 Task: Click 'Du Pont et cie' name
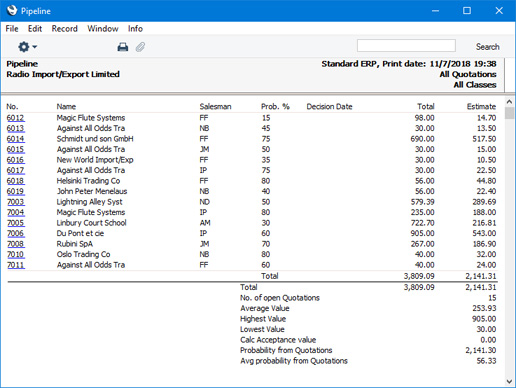click(80, 233)
